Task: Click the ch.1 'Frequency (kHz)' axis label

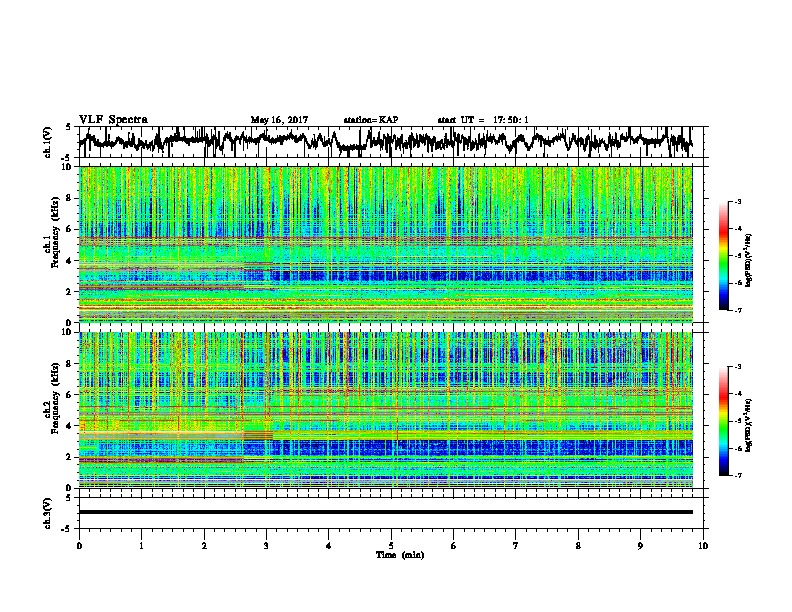Action: tap(55, 234)
